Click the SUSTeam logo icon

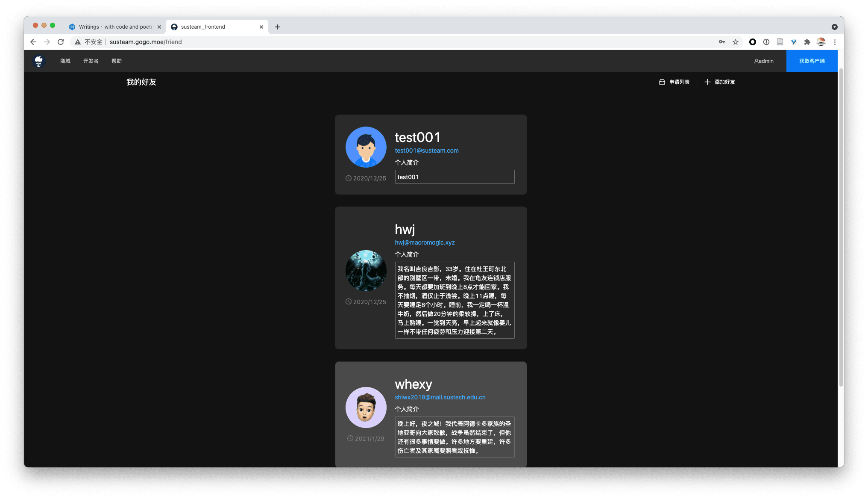39,61
